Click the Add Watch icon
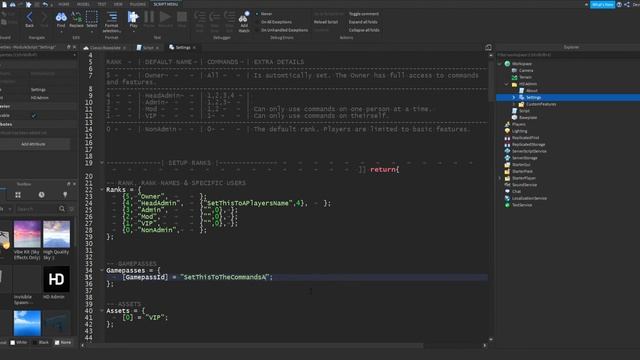The height and width of the screenshot is (360, 640). 244,17
